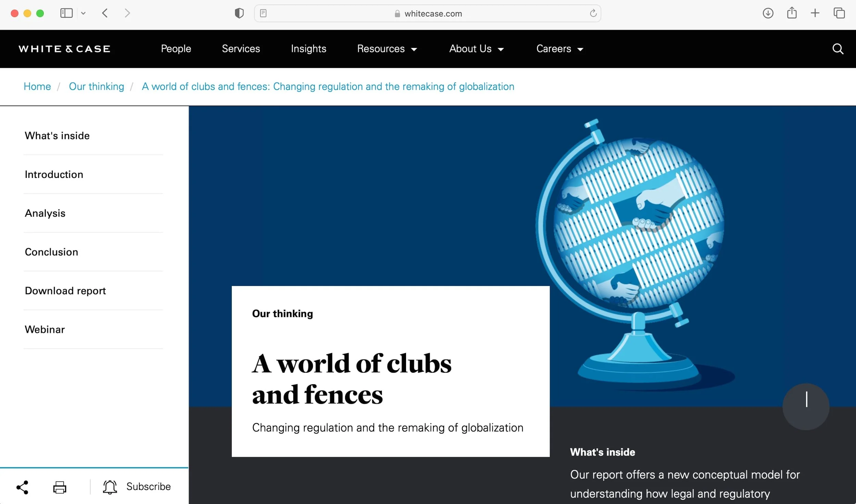Click the search magnifier icon in header
Image resolution: width=856 pixels, height=504 pixels.
coord(838,49)
